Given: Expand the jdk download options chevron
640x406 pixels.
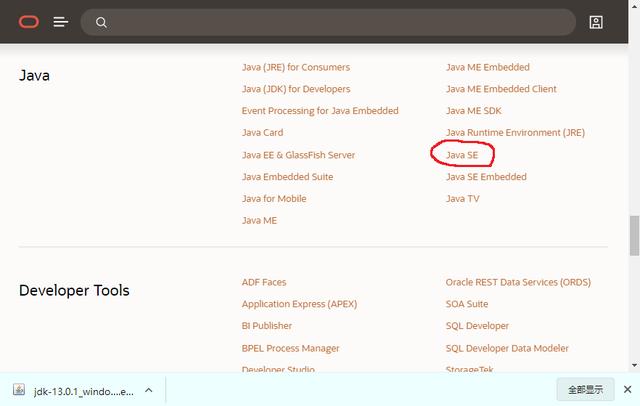Looking at the screenshot, I should coord(149,390).
